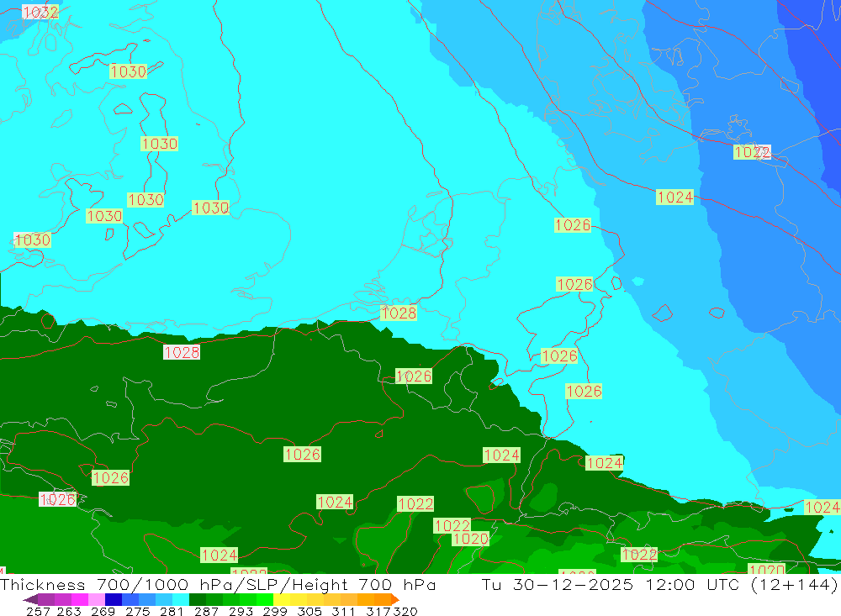Viewport: 841px width, 616px height.
Task: Click the 305 scale number
Action: pos(309,611)
